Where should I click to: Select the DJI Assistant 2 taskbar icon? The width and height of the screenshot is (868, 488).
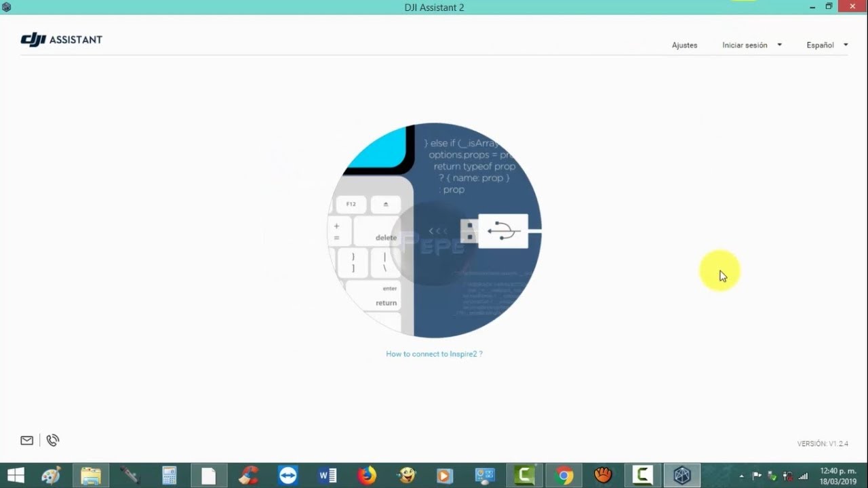pyautogui.click(x=682, y=476)
